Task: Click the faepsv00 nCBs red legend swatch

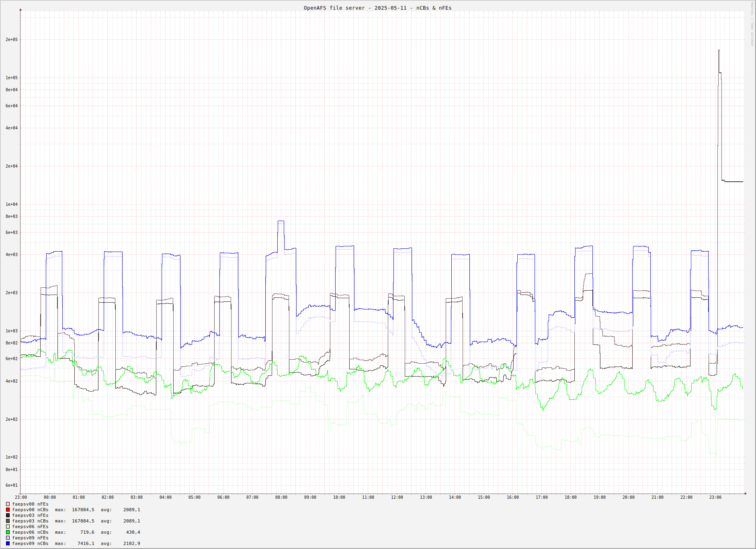Action: pyautogui.click(x=8, y=510)
